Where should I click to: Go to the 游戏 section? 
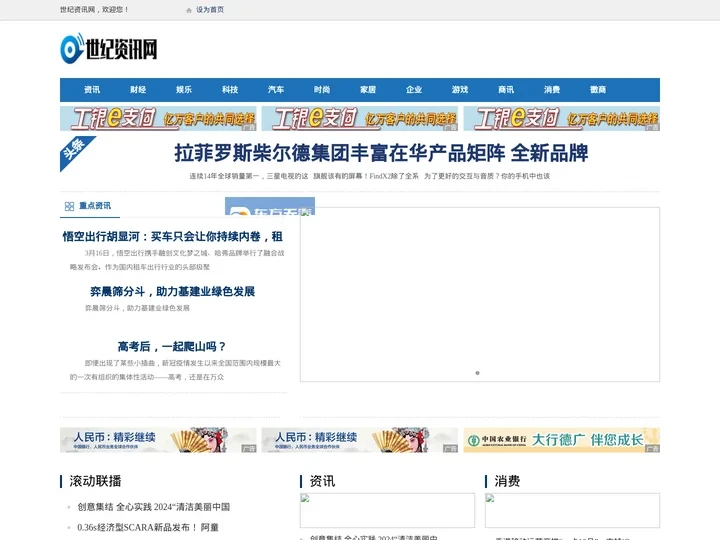click(x=460, y=90)
